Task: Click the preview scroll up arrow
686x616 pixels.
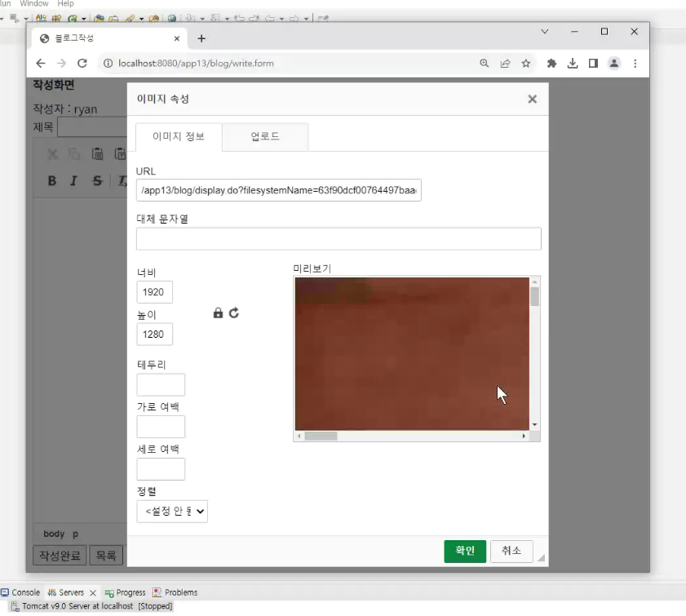Action: point(534,282)
